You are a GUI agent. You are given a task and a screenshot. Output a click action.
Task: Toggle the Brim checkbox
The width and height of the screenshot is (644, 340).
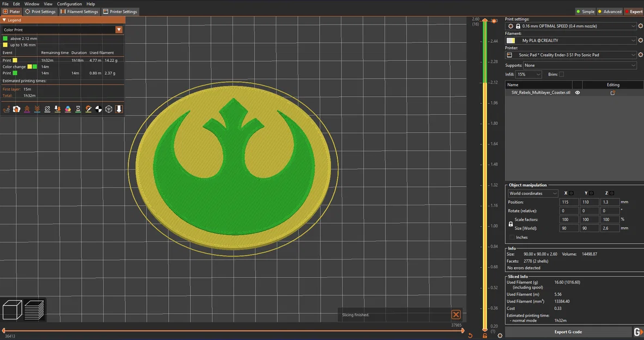(x=561, y=75)
